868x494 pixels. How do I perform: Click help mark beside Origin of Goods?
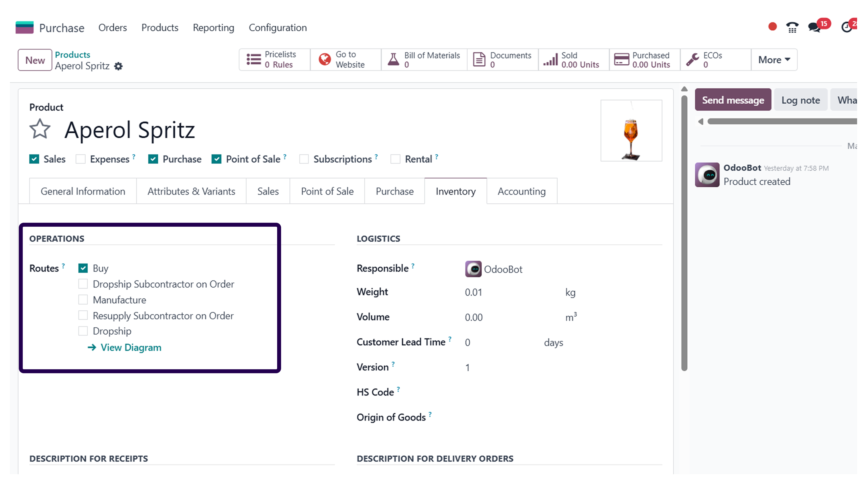430,414
